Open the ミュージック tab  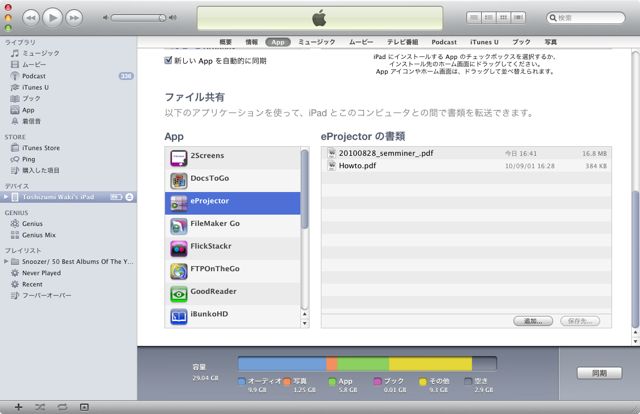317,42
